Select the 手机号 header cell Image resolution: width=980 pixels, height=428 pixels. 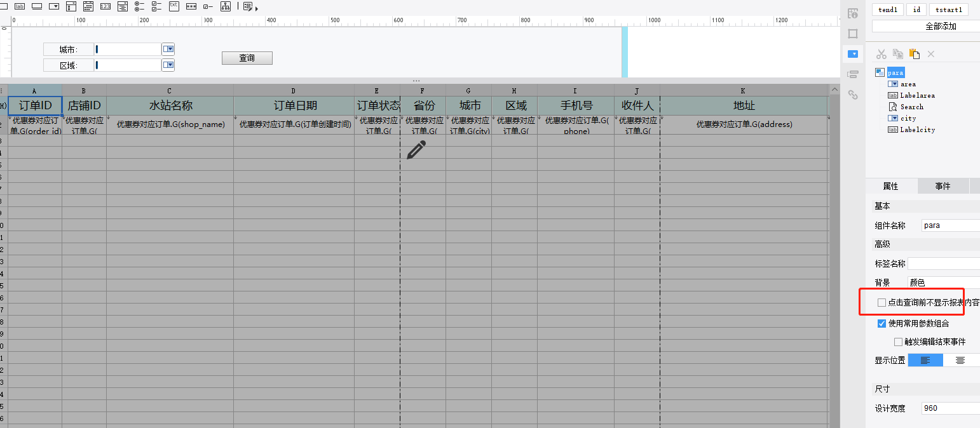click(576, 105)
